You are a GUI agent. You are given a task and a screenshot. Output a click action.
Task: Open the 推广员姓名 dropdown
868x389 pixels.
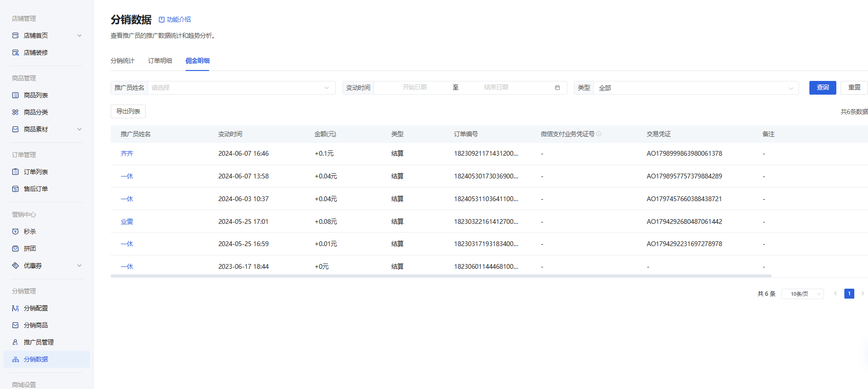(x=242, y=88)
